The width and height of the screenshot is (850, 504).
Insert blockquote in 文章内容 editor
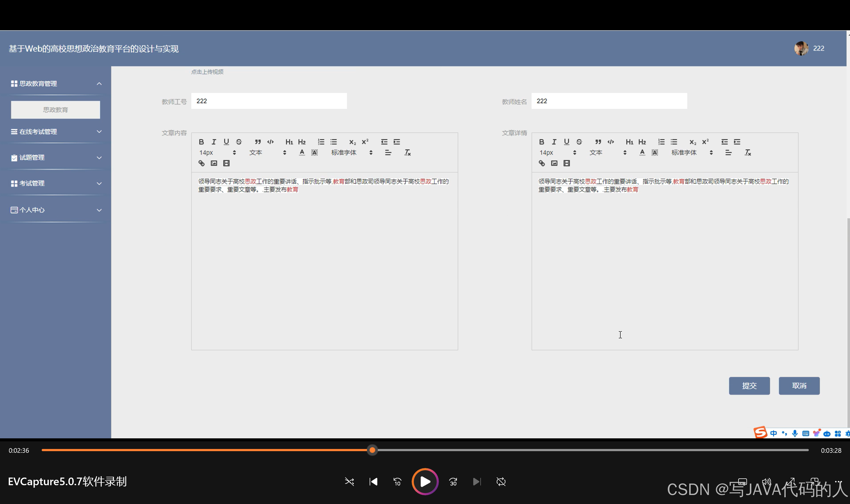coord(258,142)
